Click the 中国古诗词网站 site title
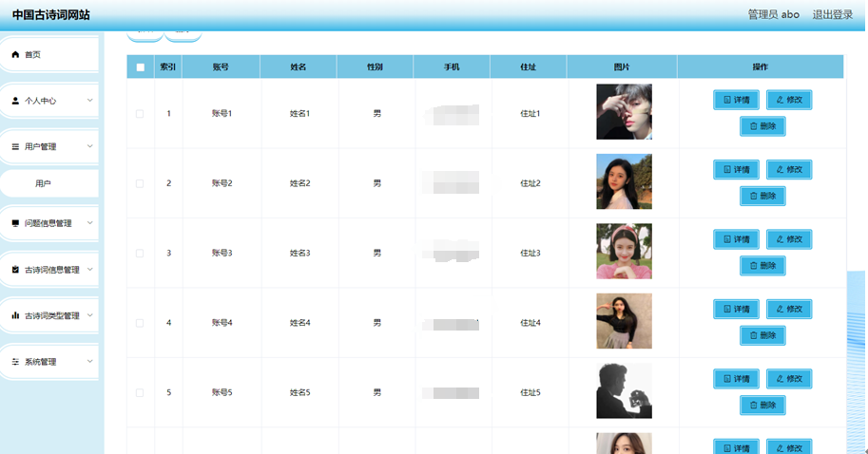The width and height of the screenshot is (868, 454). [x=51, y=15]
